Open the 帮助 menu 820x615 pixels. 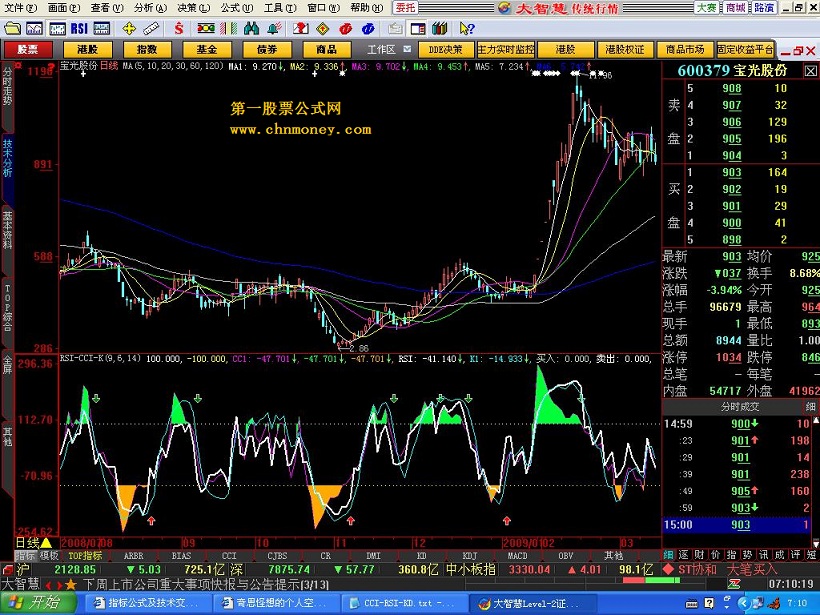point(366,8)
